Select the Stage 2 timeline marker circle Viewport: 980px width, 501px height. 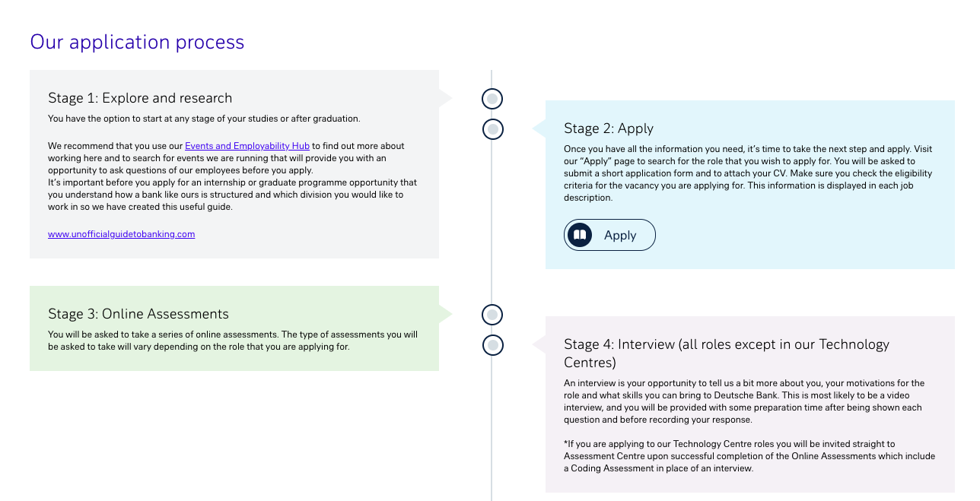pyautogui.click(x=493, y=129)
